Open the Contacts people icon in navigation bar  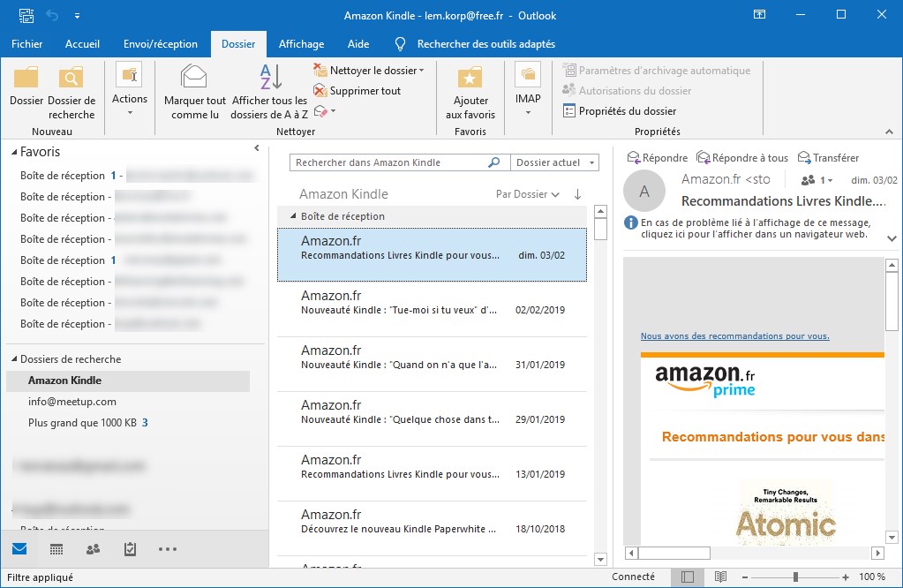93,549
